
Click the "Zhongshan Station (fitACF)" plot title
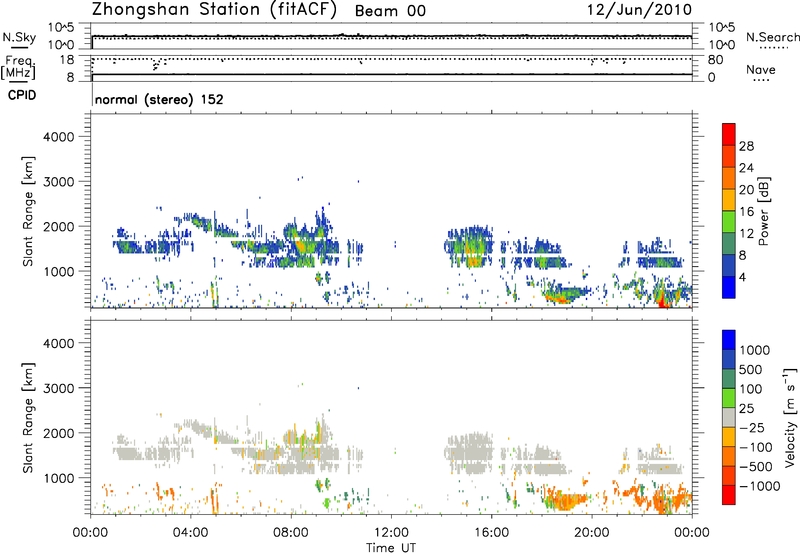pos(214,10)
